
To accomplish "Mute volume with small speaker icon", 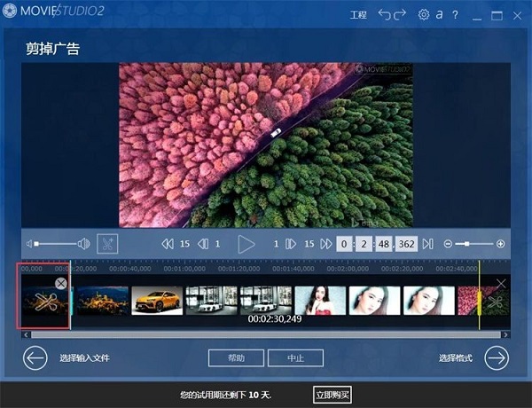I will click(29, 244).
